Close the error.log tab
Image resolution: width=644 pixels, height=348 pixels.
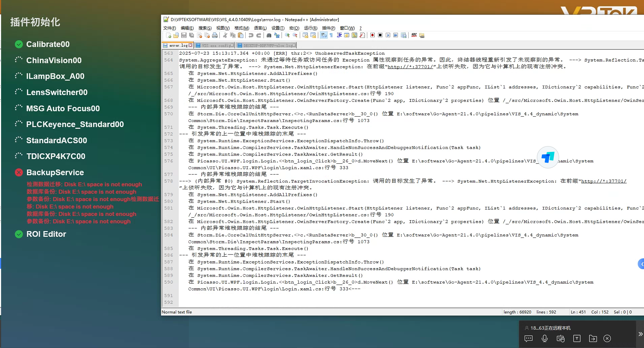[191, 45]
